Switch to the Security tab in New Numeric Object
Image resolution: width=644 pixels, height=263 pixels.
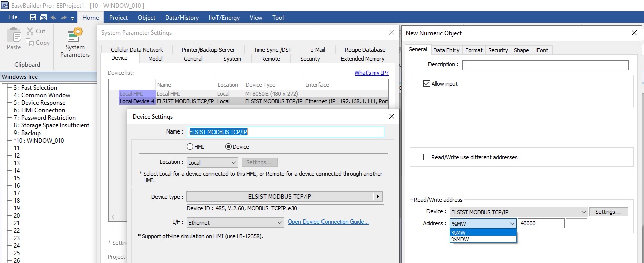tap(498, 50)
